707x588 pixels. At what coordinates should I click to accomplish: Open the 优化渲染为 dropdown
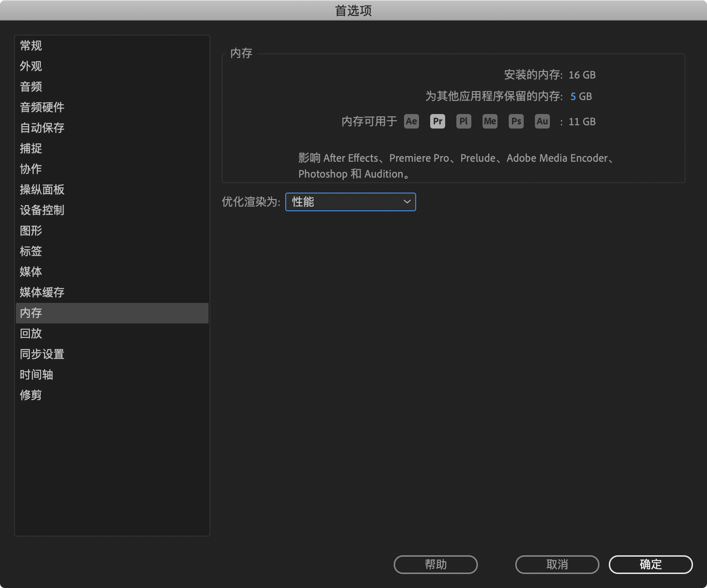[351, 202]
